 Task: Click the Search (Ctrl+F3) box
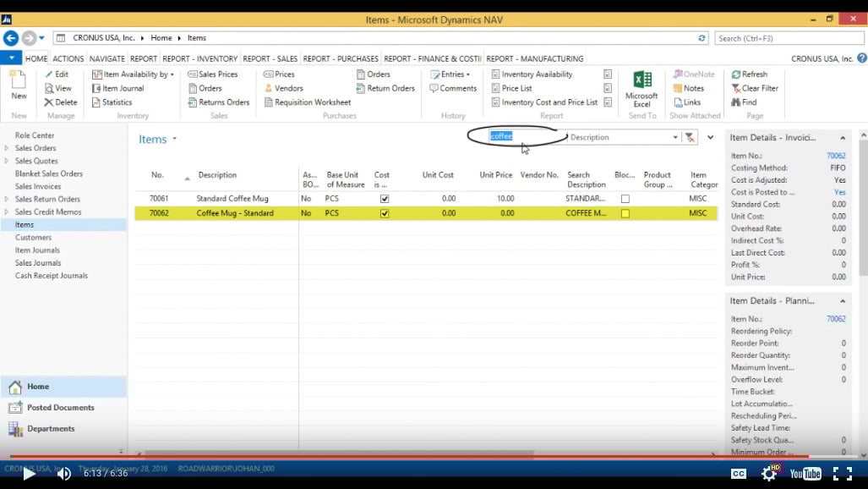[789, 38]
